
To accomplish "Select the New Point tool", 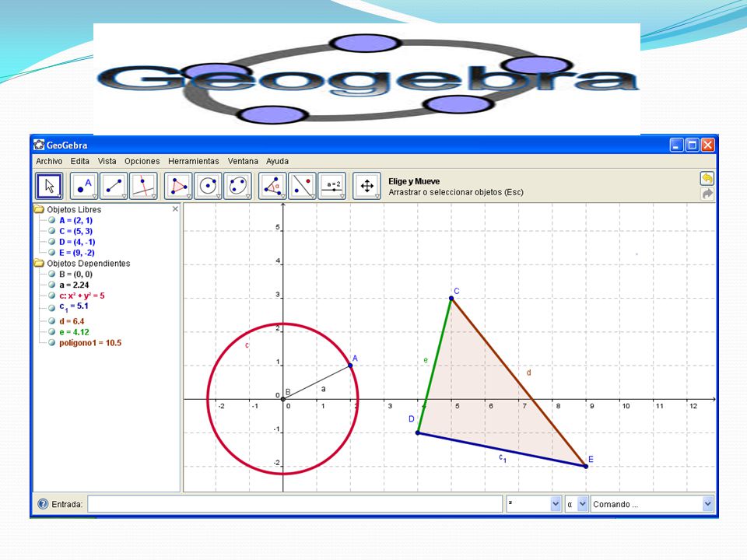I will [84, 186].
